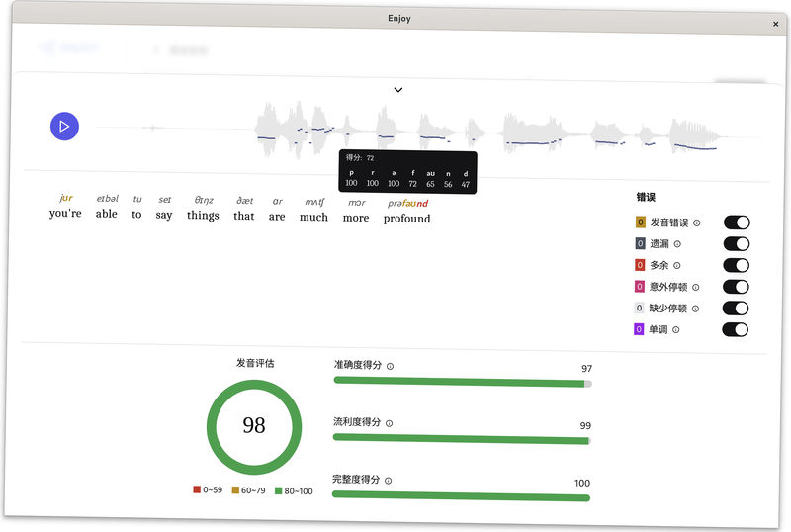Click the red 0~59 legend square

coord(197,489)
